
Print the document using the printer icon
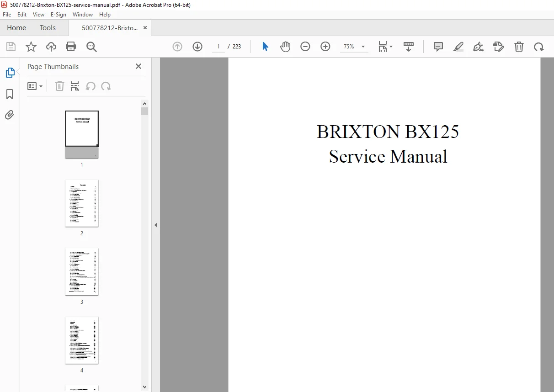(x=71, y=47)
